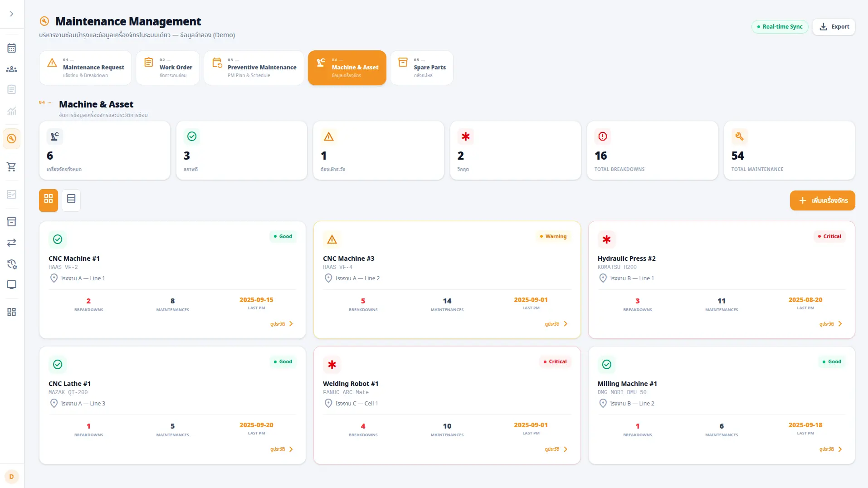Open the calendar icon in sidebar
868x488 pixels.
tap(12, 48)
